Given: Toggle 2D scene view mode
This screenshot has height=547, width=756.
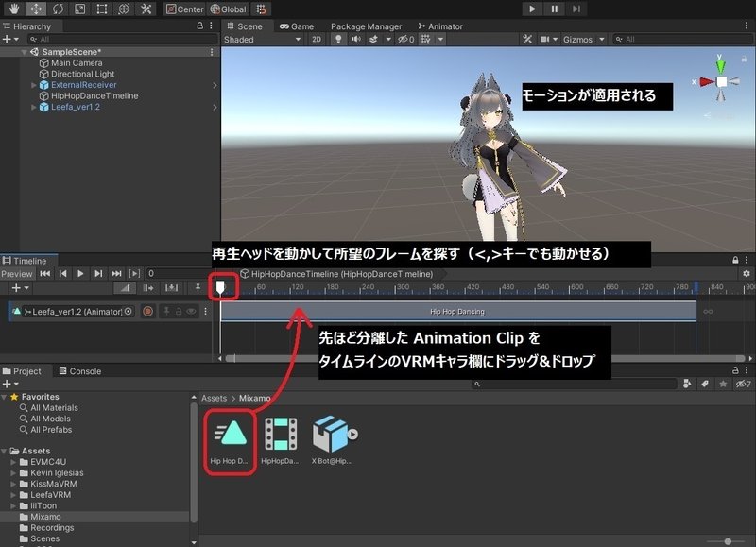Looking at the screenshot, I should point(317,40).
